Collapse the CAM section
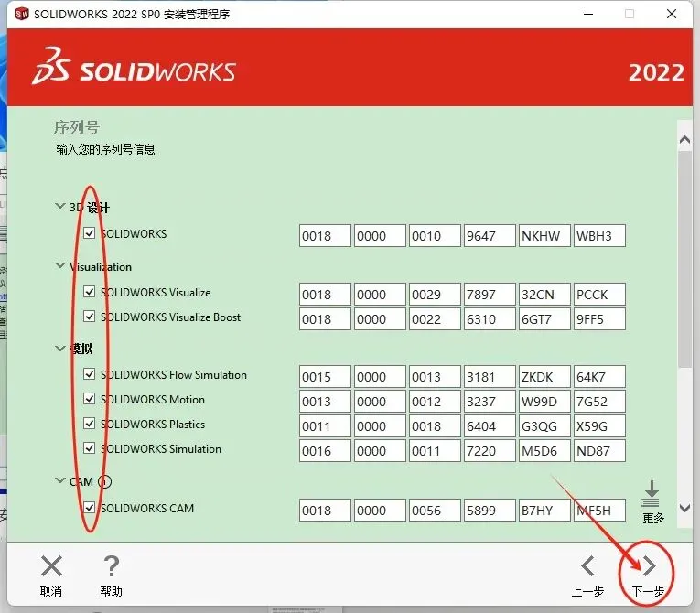 59,481
